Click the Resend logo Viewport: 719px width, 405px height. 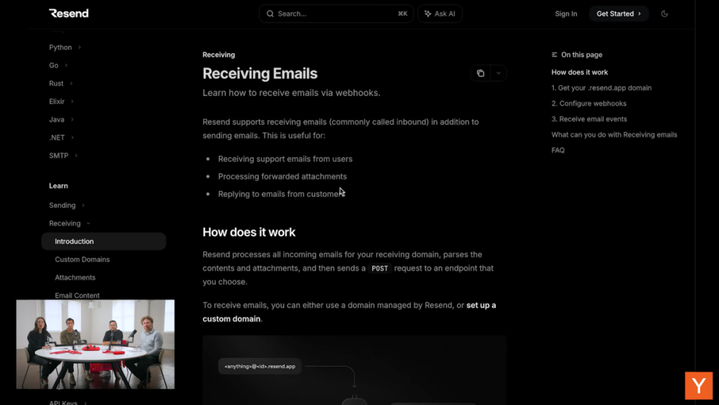click(69, 13)
